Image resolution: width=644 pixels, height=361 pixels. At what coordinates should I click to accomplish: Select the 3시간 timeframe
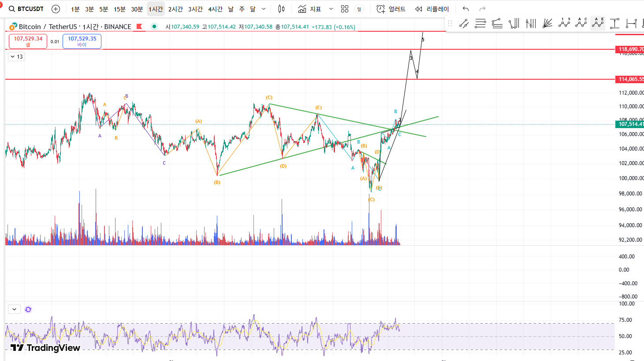click(x=195, y=9)
